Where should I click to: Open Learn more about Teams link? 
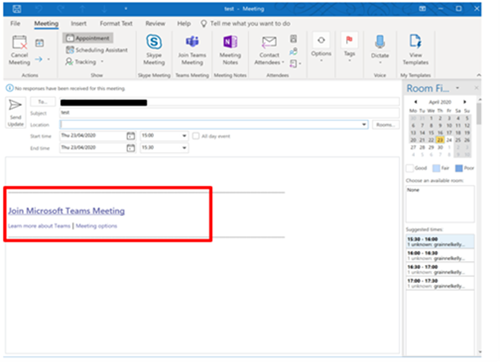[39, 226]
